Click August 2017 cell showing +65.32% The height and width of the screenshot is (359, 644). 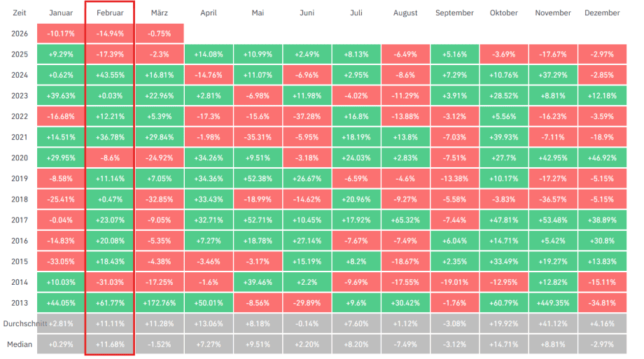tap(405, 220)
